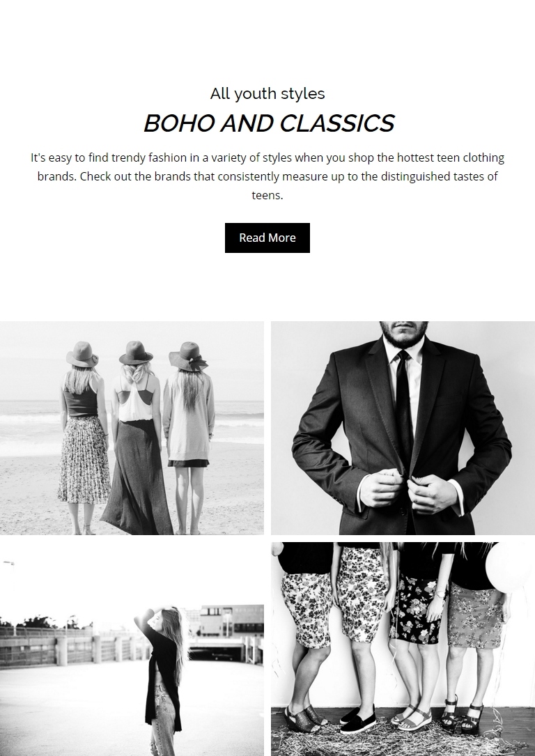Open the floral skirts group photo
The width and height of the screenshot is (535, 756).
tap(403, 649)
